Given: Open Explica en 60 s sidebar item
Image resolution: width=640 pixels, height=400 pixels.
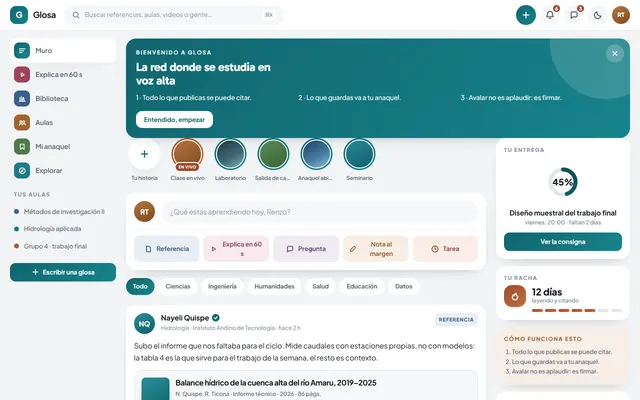Looking at the screenshot, I should click(x=63, y=75).
